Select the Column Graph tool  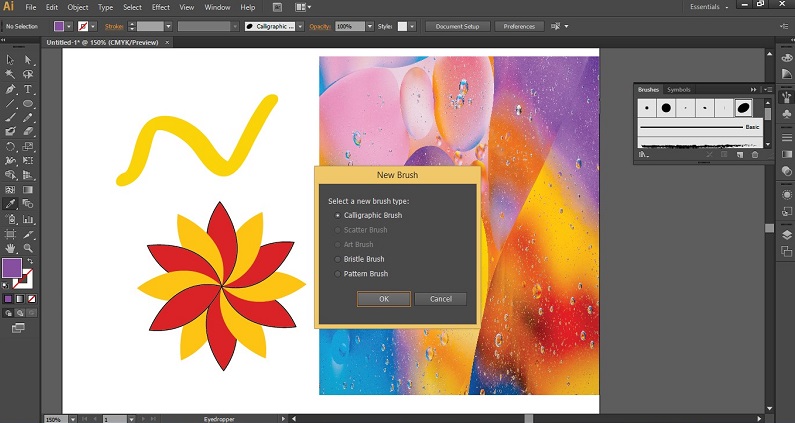[x=28, y=219]
